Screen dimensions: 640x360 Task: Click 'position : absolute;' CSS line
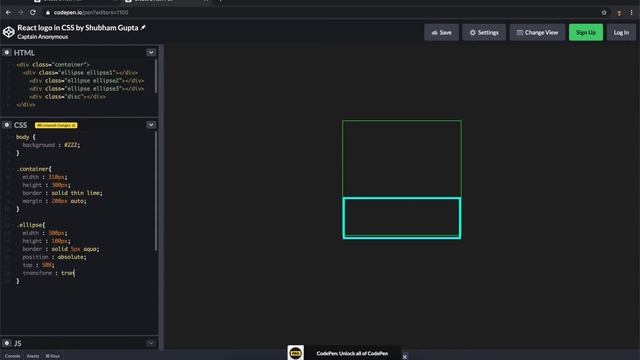coord(54,257)
